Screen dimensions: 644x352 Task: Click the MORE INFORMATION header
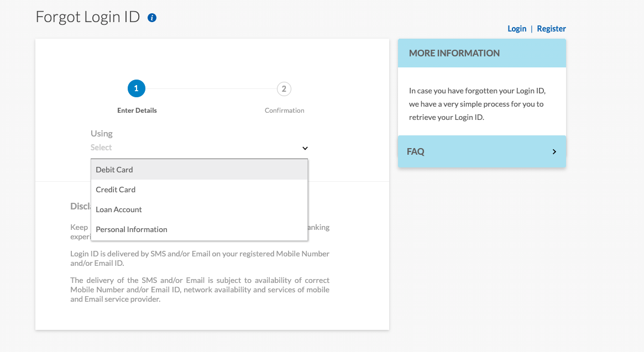click(x=454, y=53)
